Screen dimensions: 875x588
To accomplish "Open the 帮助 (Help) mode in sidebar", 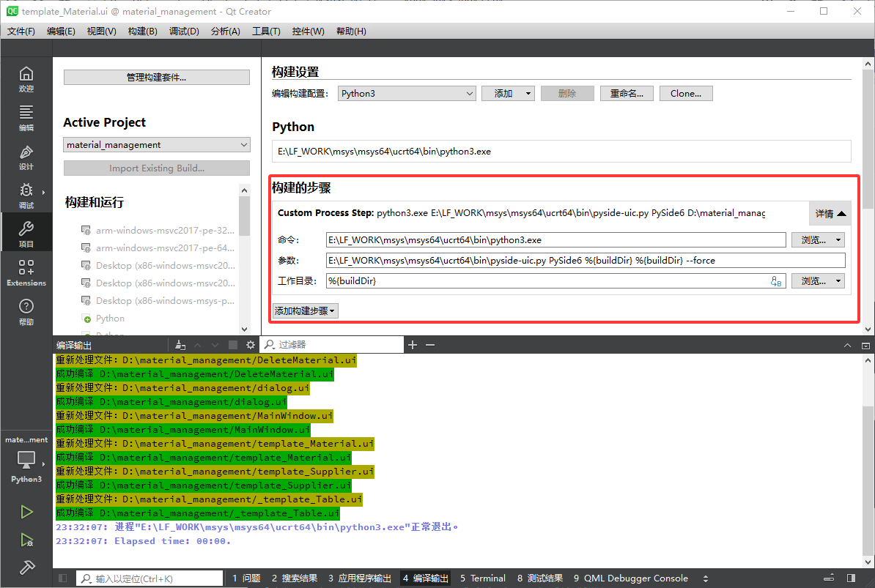I will tap(26, 312).
